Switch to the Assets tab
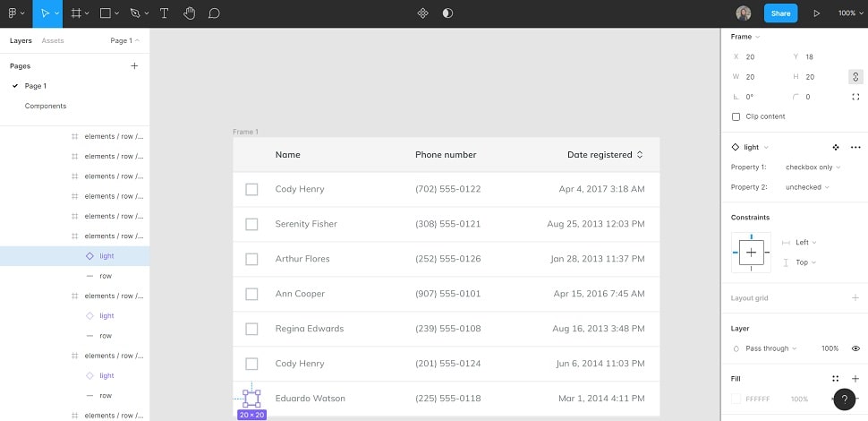Screen dimensions: 868x421 (x=53, y=41)
